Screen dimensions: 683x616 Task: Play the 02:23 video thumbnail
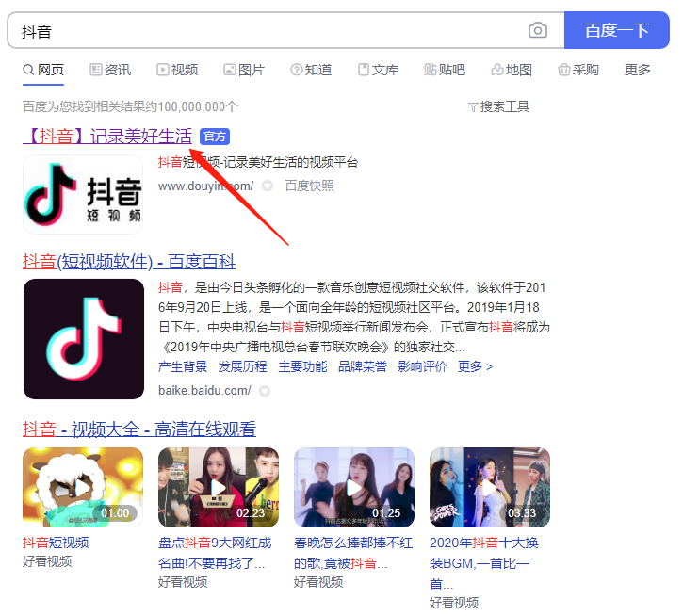pos(219,488)
